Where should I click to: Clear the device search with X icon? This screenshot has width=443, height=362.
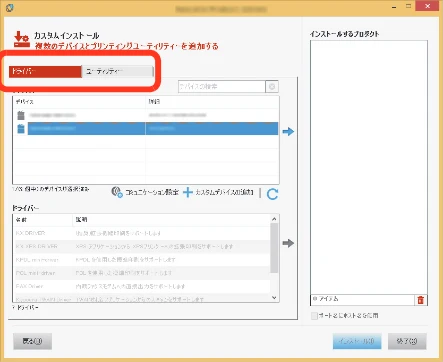272,87
